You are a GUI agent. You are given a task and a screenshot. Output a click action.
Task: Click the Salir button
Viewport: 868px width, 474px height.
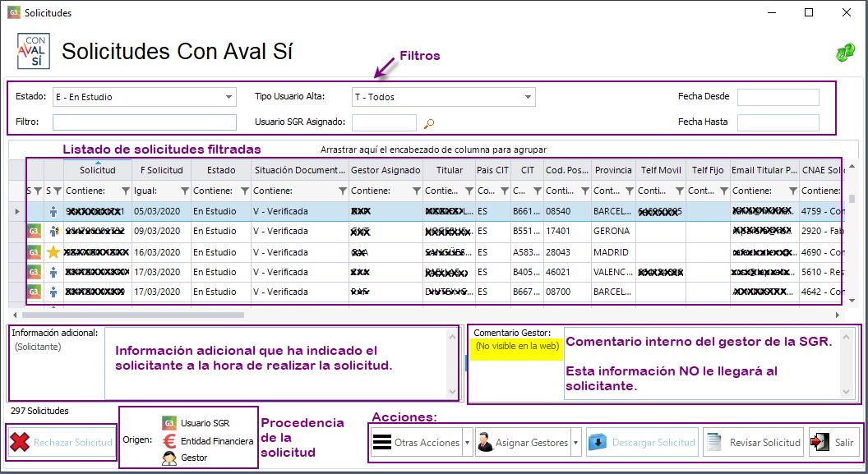click(x=834, y=443)
